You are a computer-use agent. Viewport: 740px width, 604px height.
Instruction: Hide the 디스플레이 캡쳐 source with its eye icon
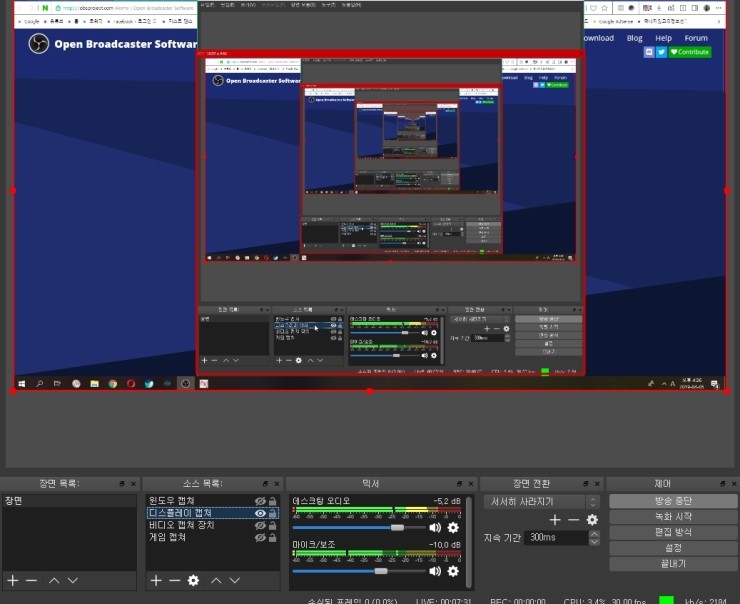click(260, 513)
